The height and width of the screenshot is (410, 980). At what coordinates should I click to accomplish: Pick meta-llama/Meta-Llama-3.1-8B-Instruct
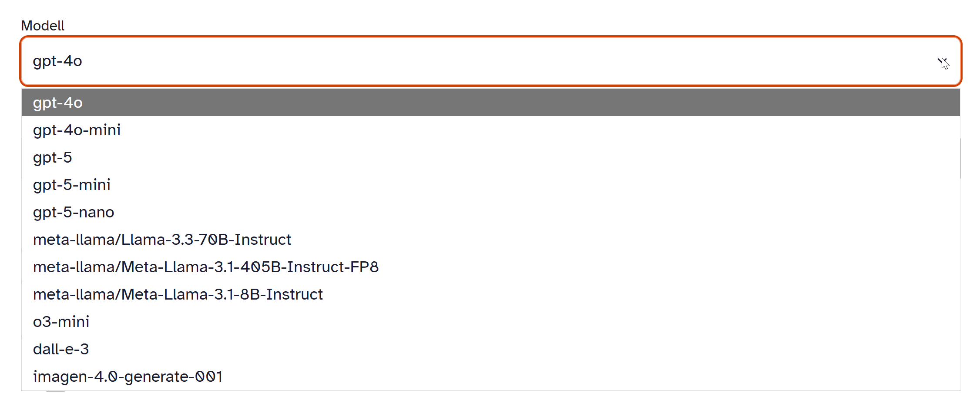(x=178, y=294)
